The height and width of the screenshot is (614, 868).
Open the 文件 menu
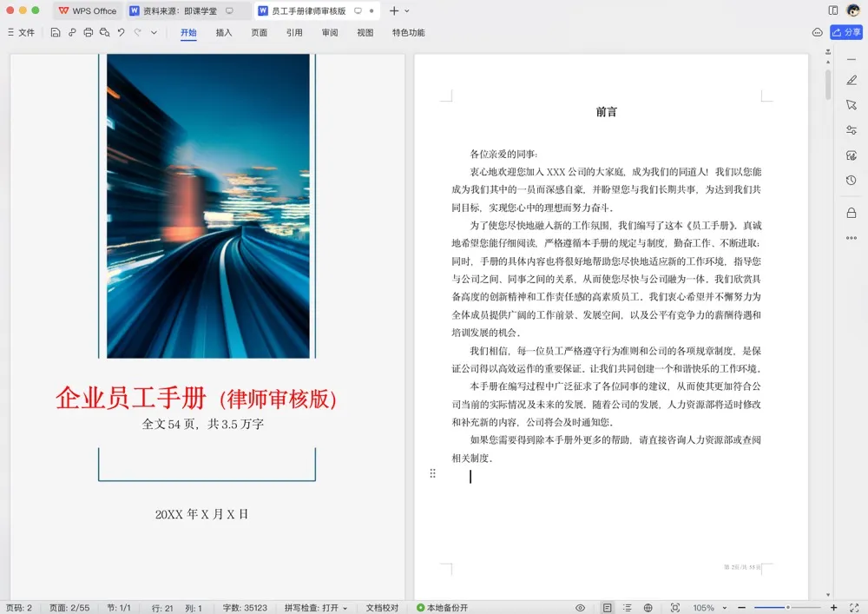[x=21, y=33]
